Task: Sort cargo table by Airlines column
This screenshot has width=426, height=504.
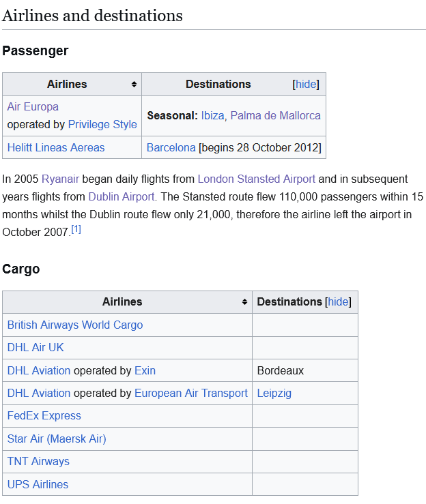Action: click(244, 301)
